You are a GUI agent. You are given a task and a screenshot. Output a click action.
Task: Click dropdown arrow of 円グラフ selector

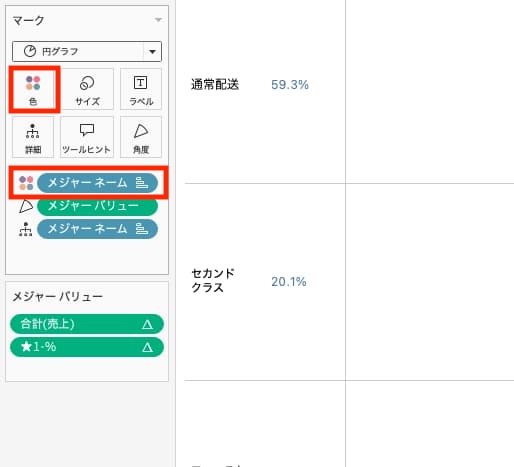(x=152, y=52)
